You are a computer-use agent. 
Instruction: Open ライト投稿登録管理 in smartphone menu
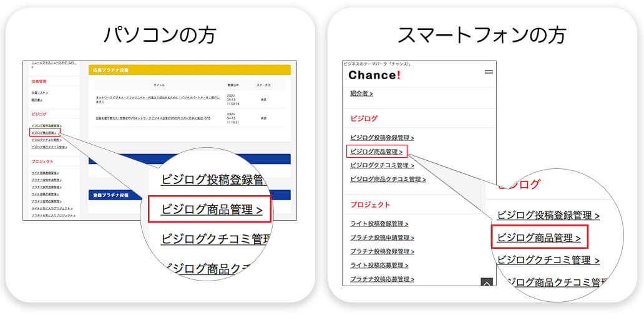pos(379,223)
